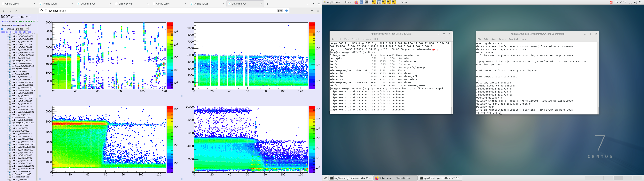This screenshot has width=644, height=181.
Task: Show more toolbar items chevron
Action: [312, 11]
